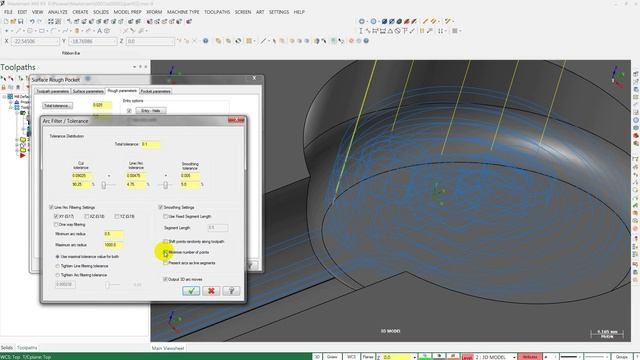Screen dimensions: 640x360
Task: Click the lock icon in Toolpaths manager toolbar
Action: [4, 87]
